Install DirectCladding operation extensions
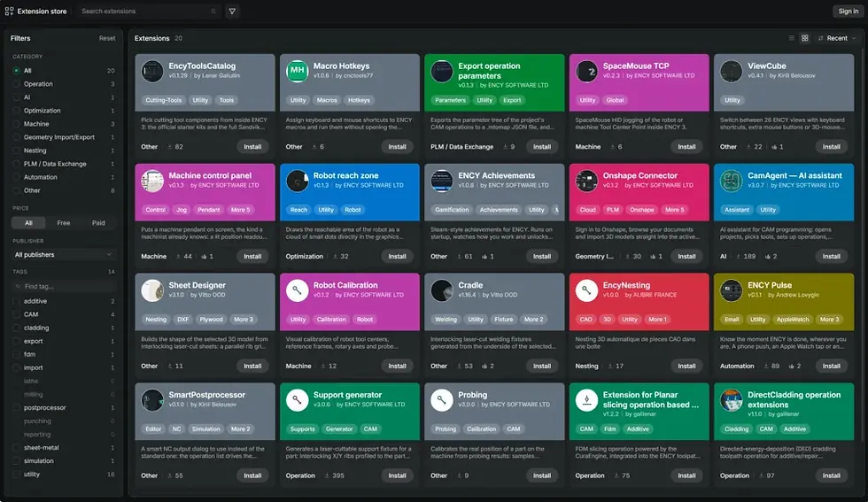 (831, 475)
